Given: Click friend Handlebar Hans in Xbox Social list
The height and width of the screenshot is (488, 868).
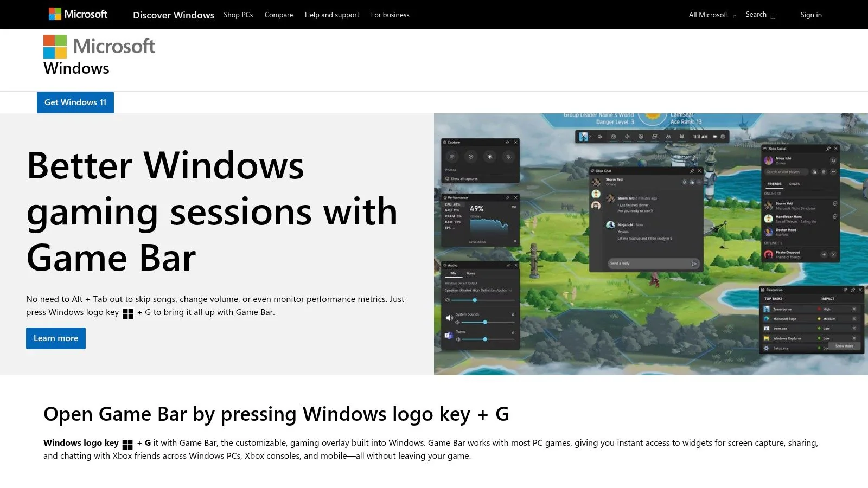Looking at the screenshot, I should coord(800,219).
